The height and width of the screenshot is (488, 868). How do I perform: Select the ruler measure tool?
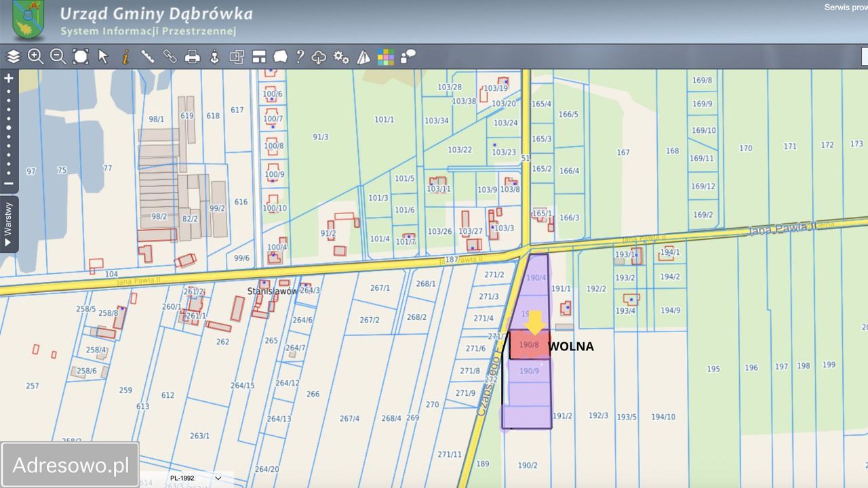(148, 57)
